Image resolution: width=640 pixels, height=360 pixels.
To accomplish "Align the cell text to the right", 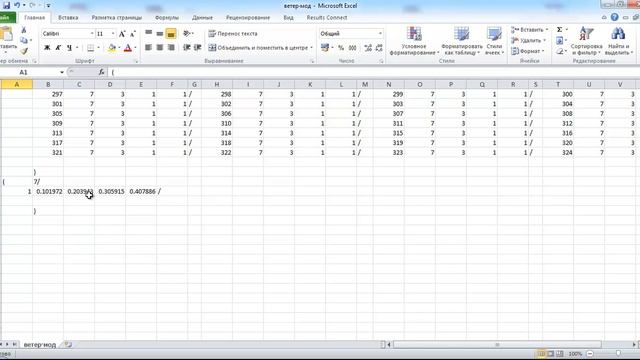I will point(171,48).
